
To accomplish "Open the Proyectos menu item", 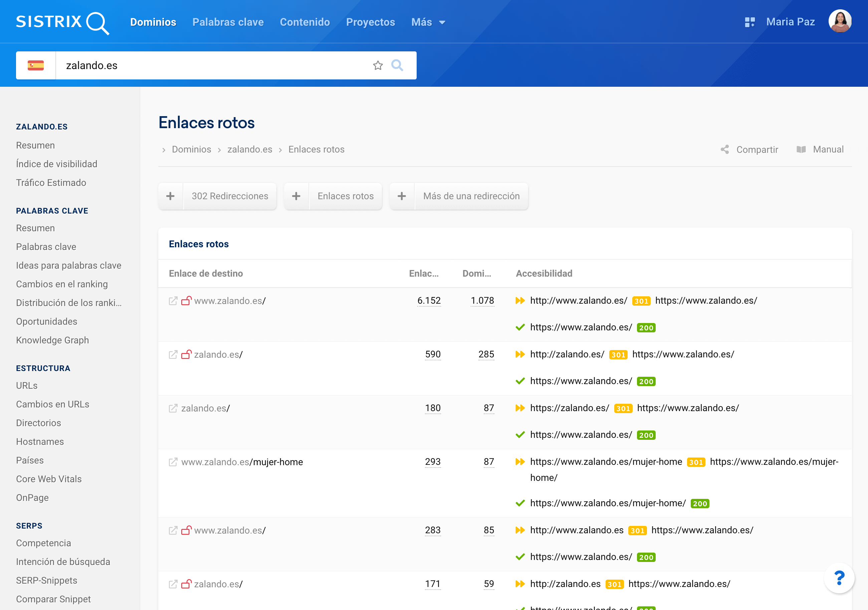I will click(x=370, y=22).
